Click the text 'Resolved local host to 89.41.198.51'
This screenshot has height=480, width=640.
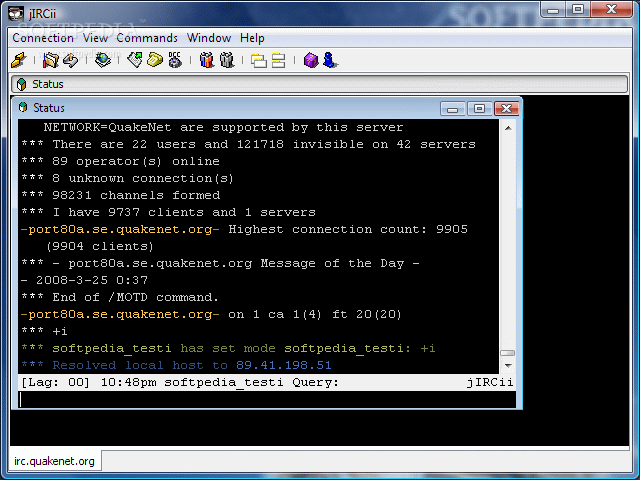pos(192,365)
